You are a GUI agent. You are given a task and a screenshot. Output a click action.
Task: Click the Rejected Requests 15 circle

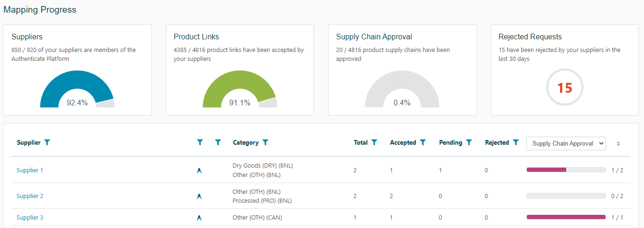click(x=564, y=88)
